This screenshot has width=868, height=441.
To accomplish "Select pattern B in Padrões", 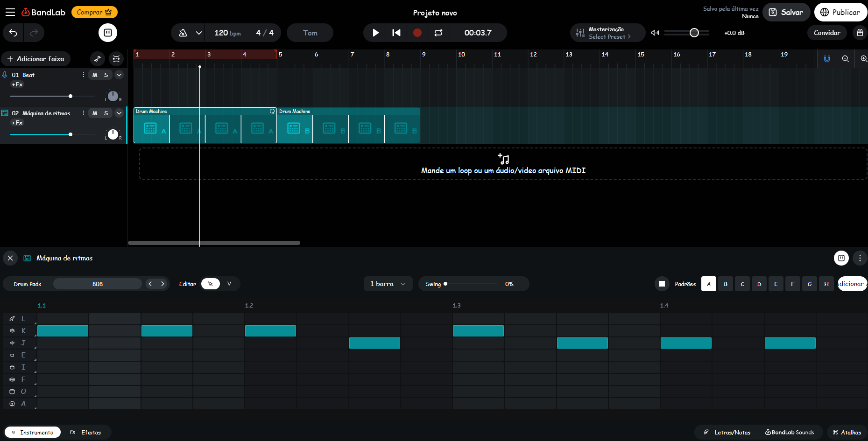I will (x=725, y=284).
